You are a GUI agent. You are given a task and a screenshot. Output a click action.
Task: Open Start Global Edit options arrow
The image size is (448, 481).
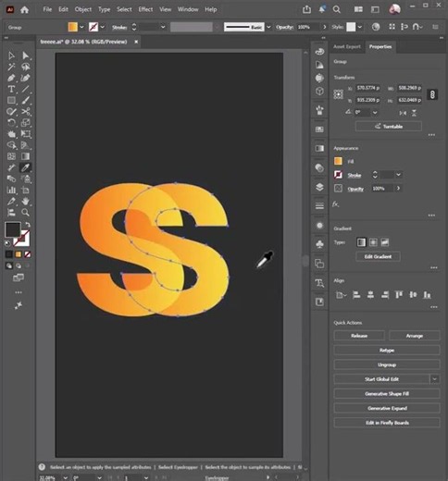434,379
